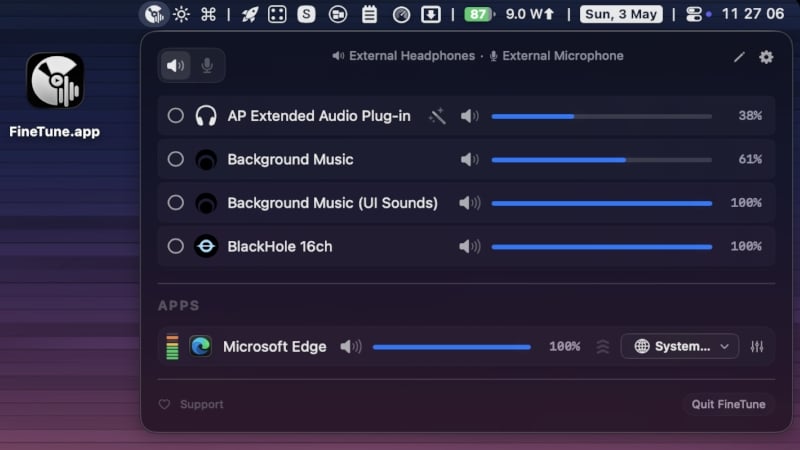Open FineTune.app desktop icon
Viewport: 800px width, 450px height.
click(55, 81)
